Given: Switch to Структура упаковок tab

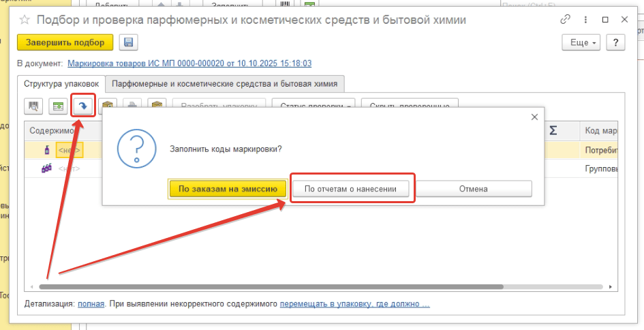Looking at the screenshot, I should [61, 84].
